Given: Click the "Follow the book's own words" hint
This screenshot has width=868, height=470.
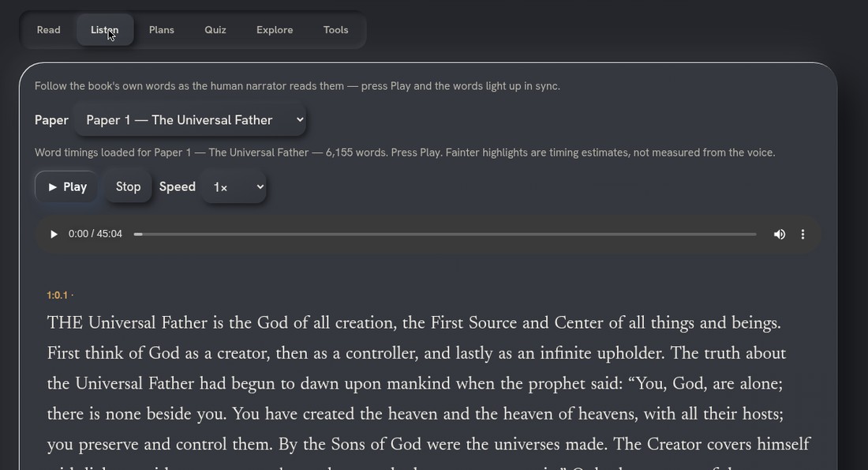Looking at the screenshot, I should click(297, 86).
